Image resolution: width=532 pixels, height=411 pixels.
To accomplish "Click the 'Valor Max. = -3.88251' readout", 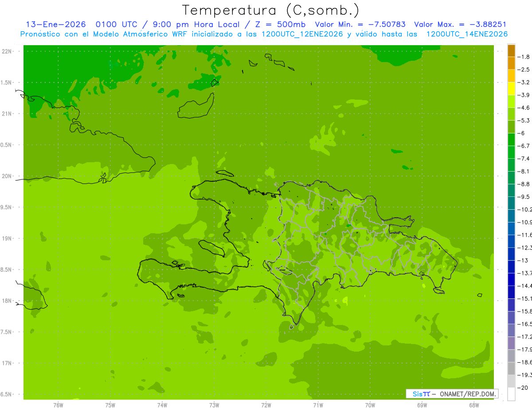I will (460, 24).
